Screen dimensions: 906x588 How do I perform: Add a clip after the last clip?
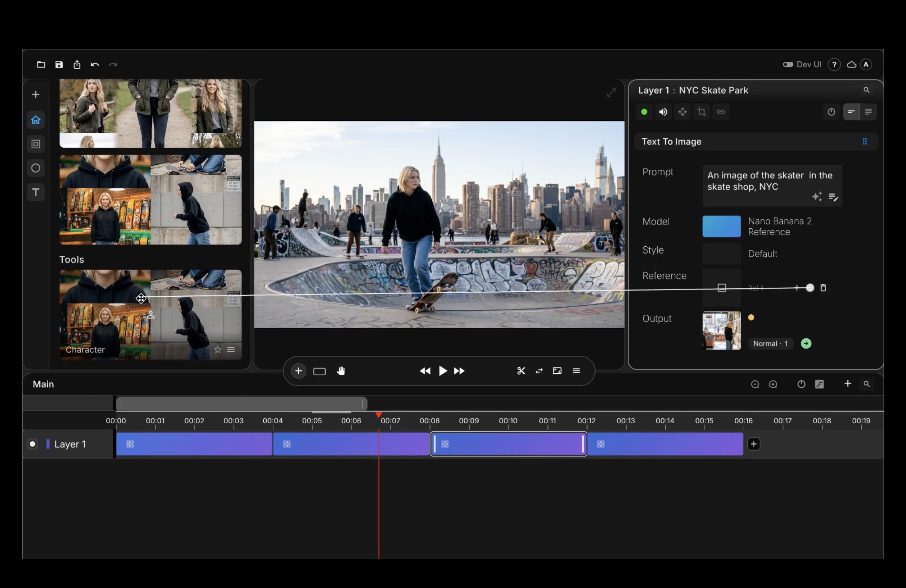pyautogui.click(x=753, y=444)
